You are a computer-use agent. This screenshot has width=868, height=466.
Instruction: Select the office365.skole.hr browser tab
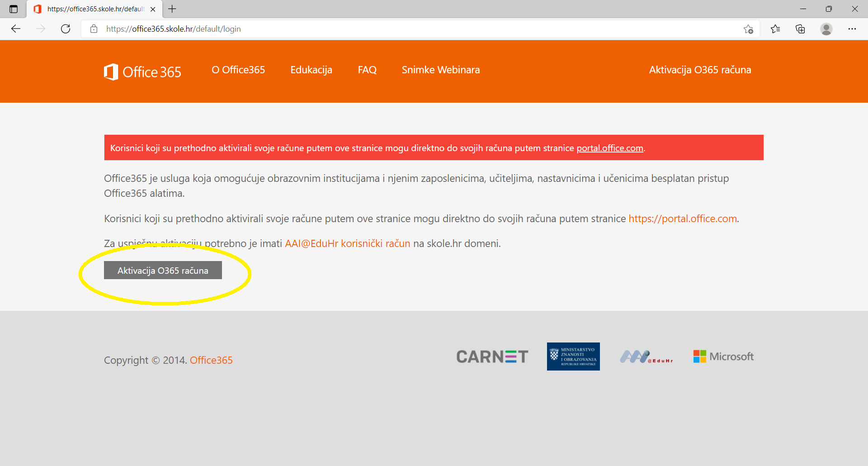(x=94, y=9)
